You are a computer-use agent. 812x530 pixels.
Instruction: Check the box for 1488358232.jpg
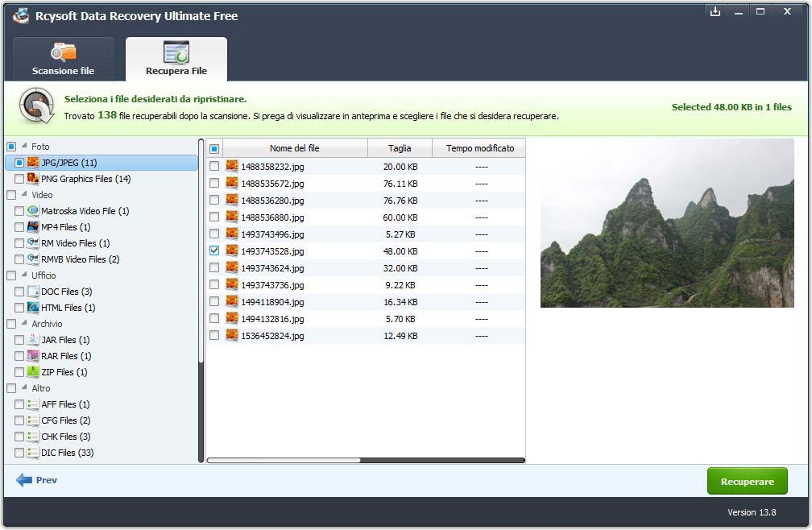pyautogui.click(x=214, y=166)
